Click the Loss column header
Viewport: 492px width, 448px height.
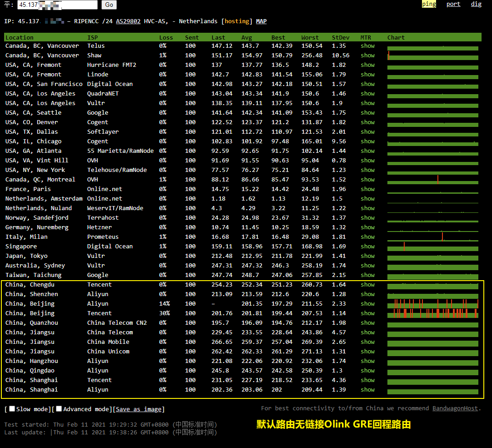(x=166, y=37)
